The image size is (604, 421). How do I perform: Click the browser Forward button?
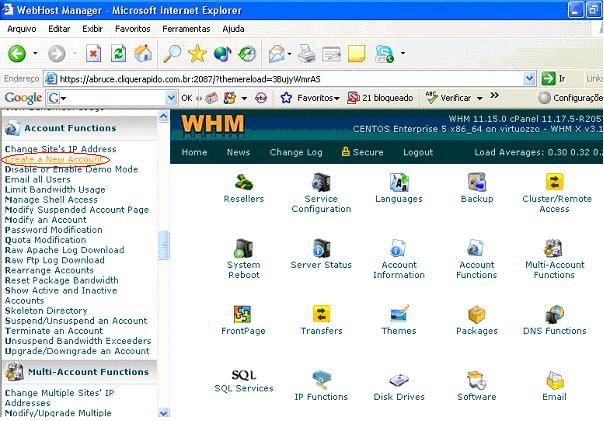pyautogui.click(x=57, y=54)
